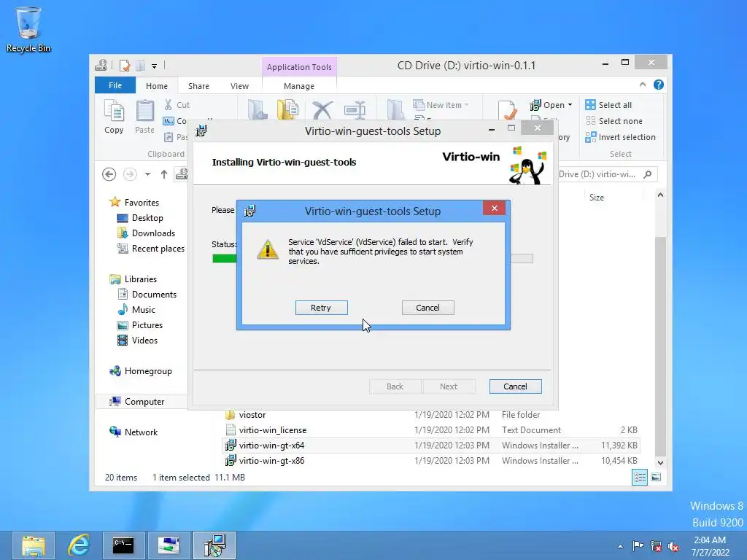Click the Up one level arrow

[x=164, y=174]
